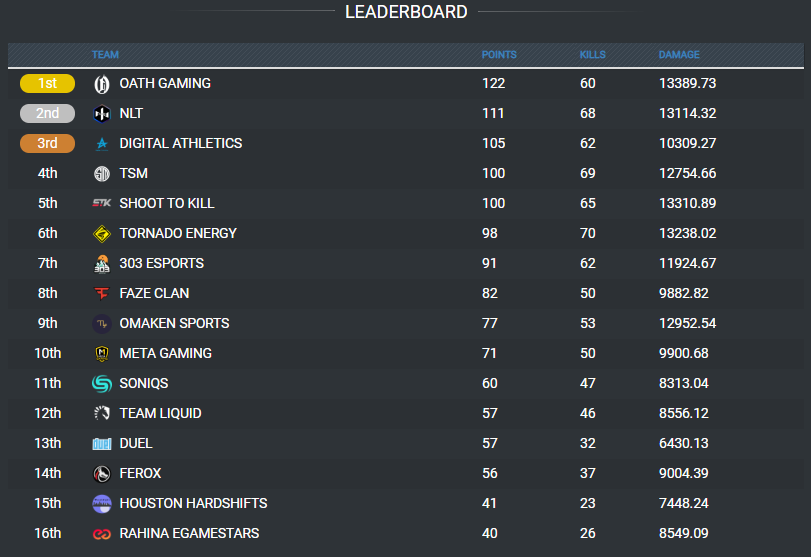Click the 6430.13 damage value
This screenshot has width=811, height=557.
pyautogui.click(x=684, y=443)
